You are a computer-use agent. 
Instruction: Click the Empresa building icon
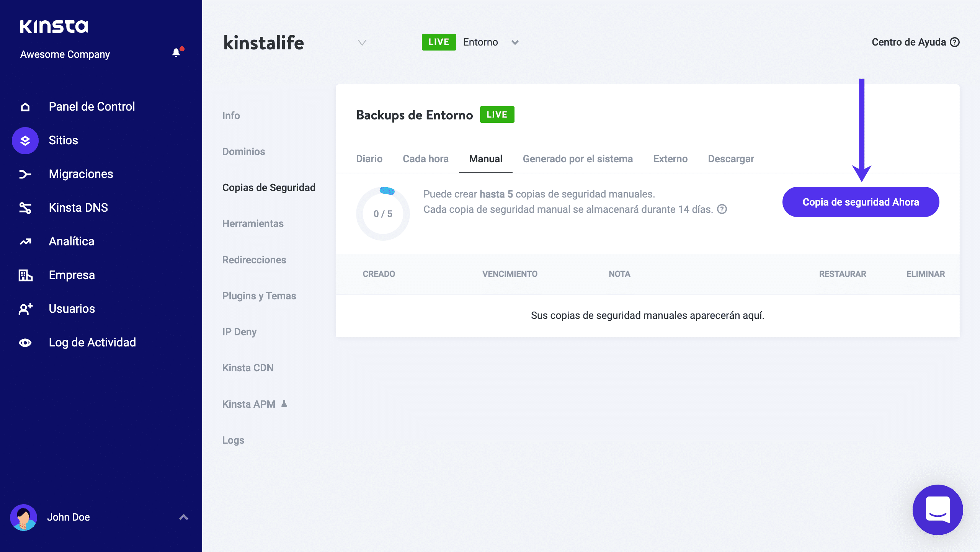[x=25, y=275]
